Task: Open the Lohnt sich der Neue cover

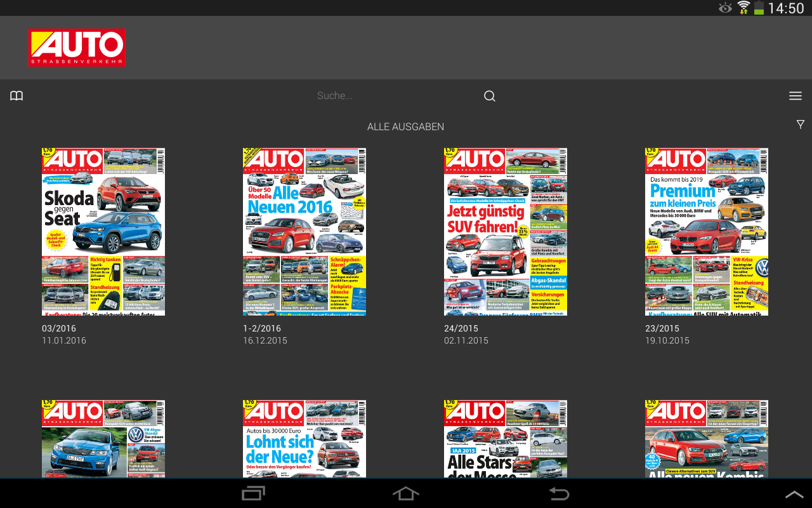Action: tap(304, 439)
